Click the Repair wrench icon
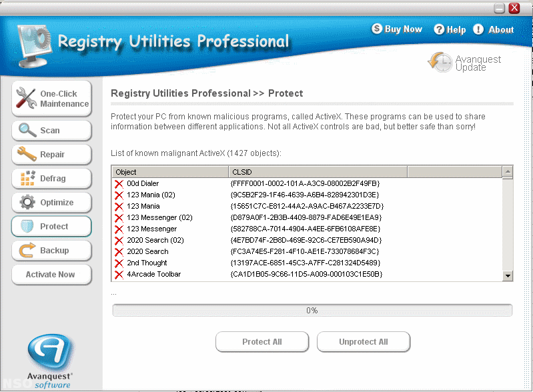The image size is (533, 392). point(27,154)
